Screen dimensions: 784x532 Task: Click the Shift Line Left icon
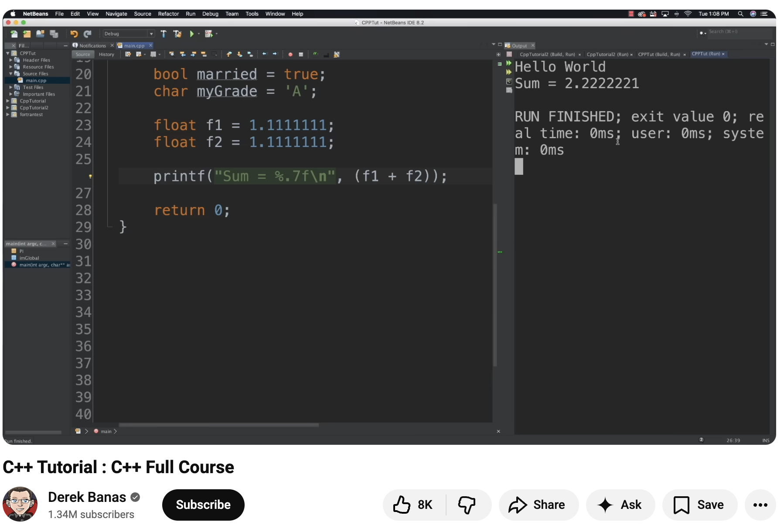(264, 54)
